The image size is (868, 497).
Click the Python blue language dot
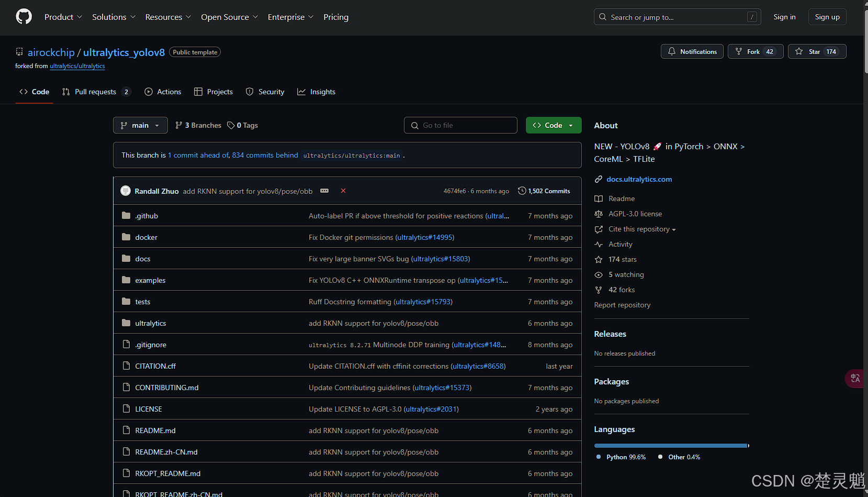pyautogui.click(x=599, y=457)
